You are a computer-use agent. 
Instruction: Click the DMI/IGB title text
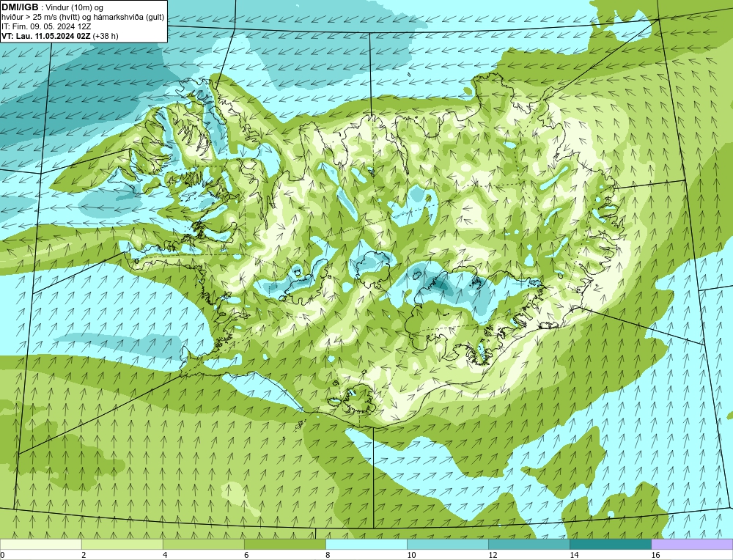[x=21, y=7]
